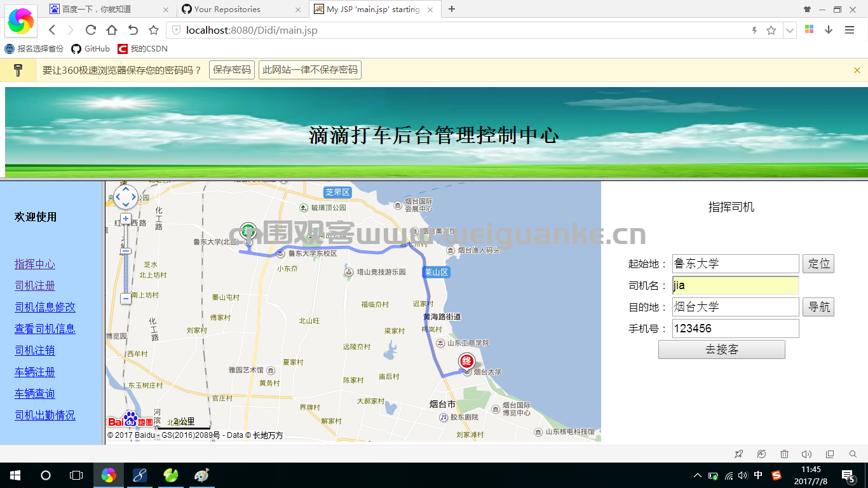Viewport: 868px width, 488px height.
Task: Click the 司机名 input field
Action: (x=735, y=285)
